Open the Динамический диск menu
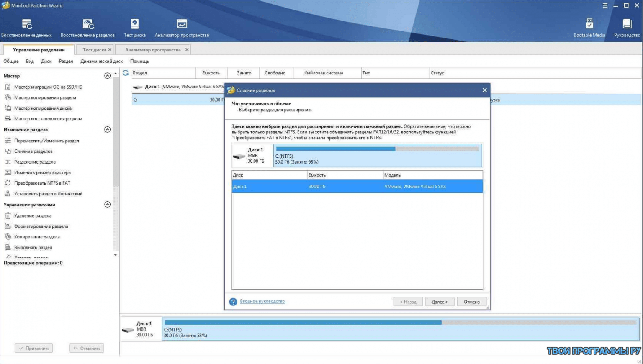Screen dimensions: 643x364 [x=102, y=61]
